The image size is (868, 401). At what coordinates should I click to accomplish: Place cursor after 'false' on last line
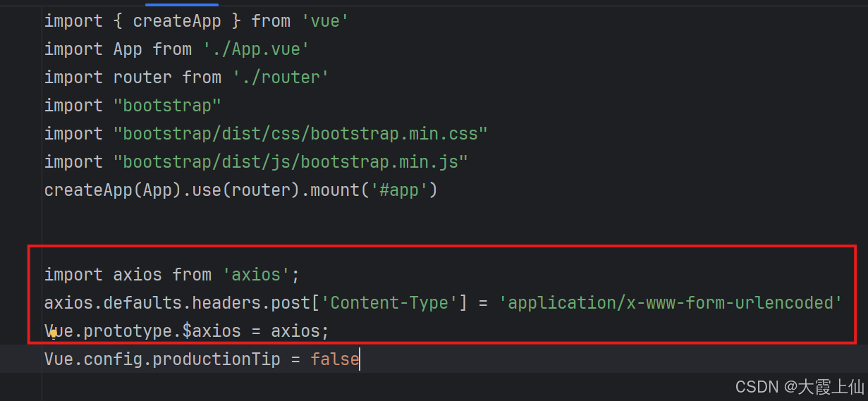pos(360,359)
